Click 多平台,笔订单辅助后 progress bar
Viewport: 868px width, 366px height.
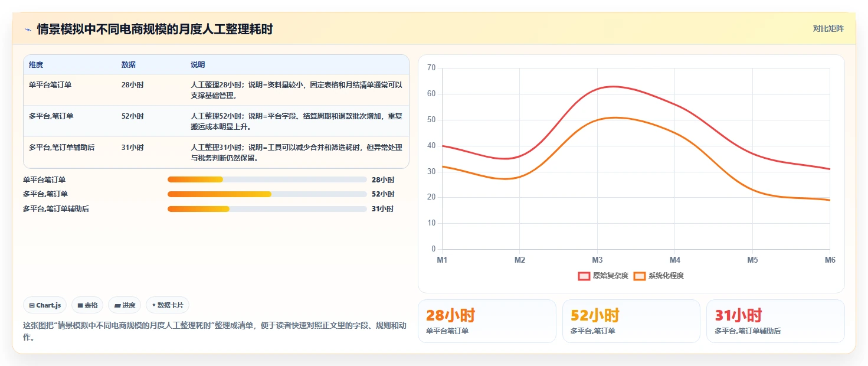[267, 209]
